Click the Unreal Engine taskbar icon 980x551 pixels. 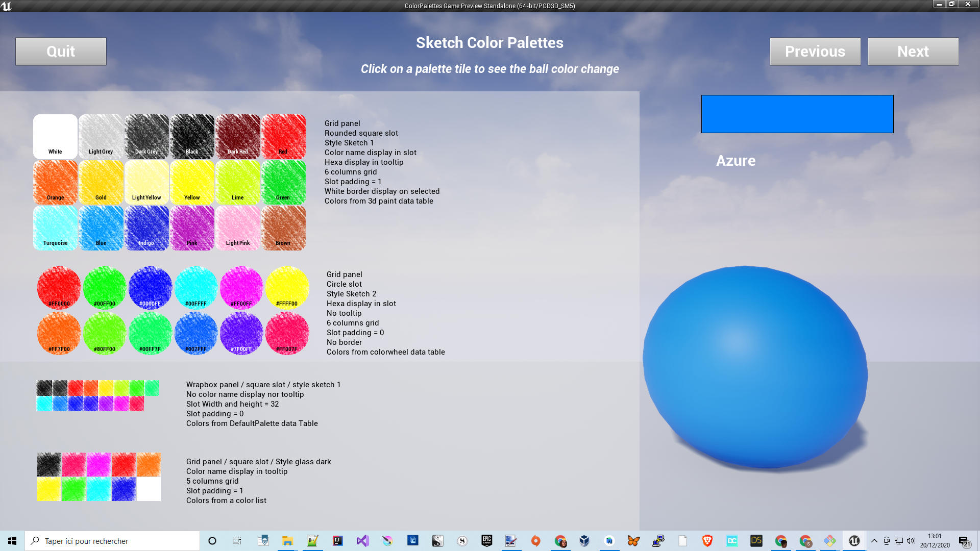854,541
